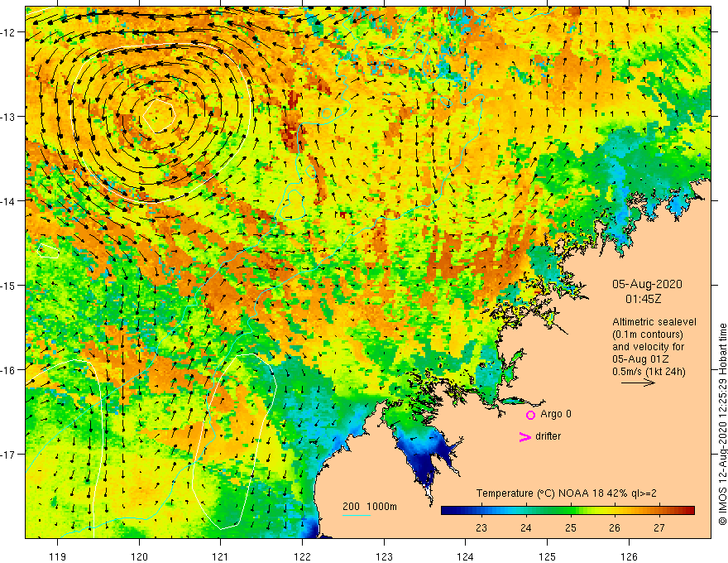Click the magenta Argo circle legend marker
The image size is (728, 563).
530,415
